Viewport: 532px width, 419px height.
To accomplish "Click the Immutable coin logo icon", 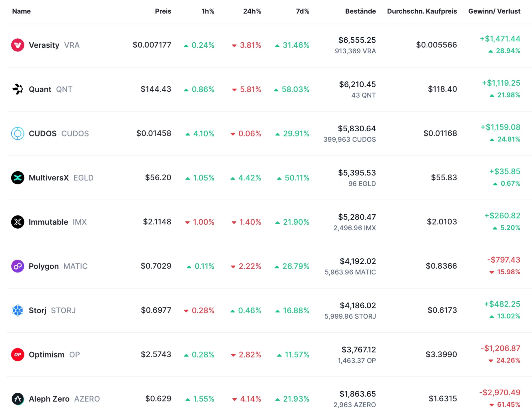I will tap(18, 222).
